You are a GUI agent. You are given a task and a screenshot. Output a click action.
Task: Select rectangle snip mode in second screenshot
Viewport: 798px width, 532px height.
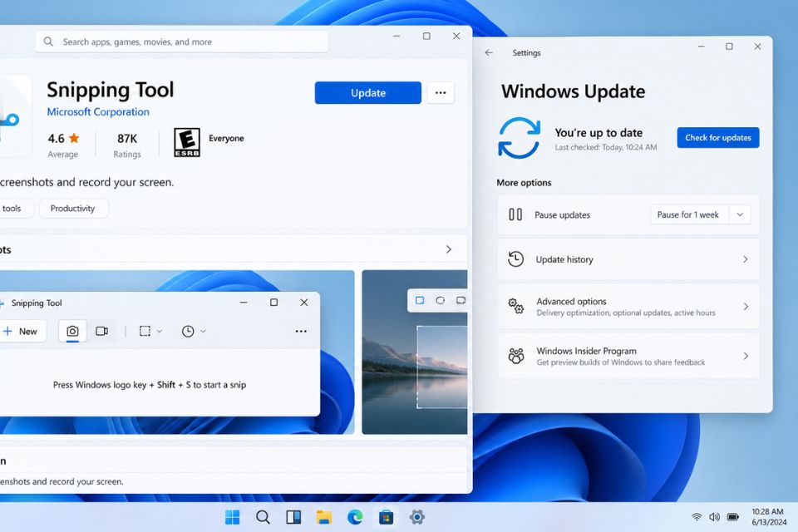coord(420,300)
